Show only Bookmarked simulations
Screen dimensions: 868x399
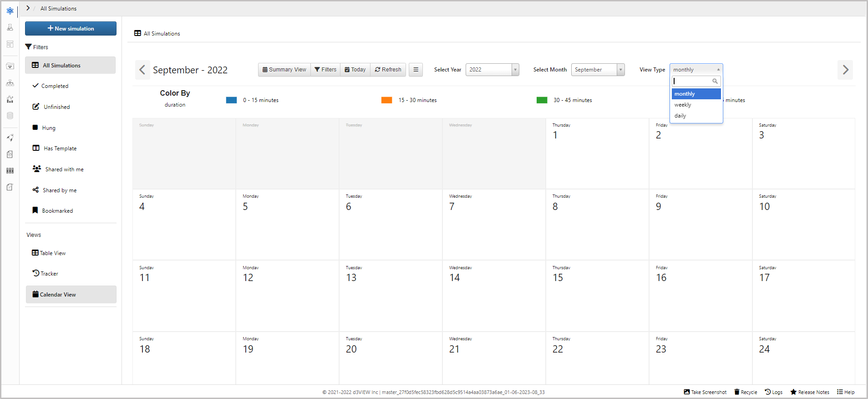pyautogui.click(x=57, y=211)
